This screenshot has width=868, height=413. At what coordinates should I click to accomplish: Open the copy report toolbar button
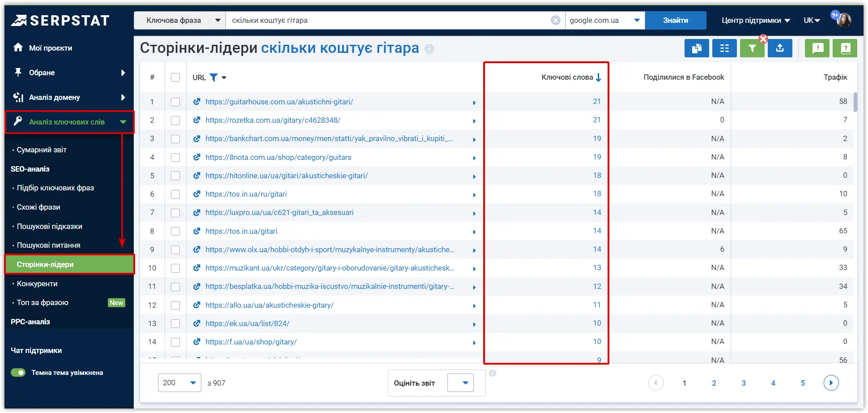697,48
